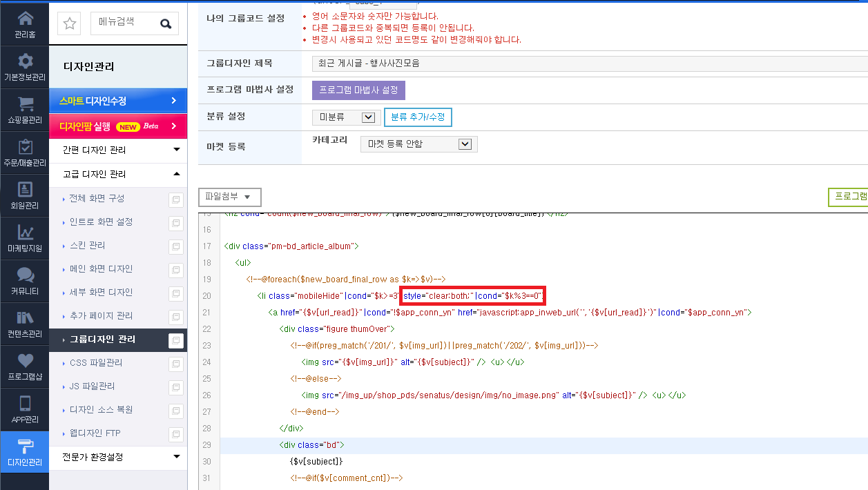868x490 pixels.
Task: Open the 파일첨부 dropdown
Action: pyautogui.click(x=229, y=197)
